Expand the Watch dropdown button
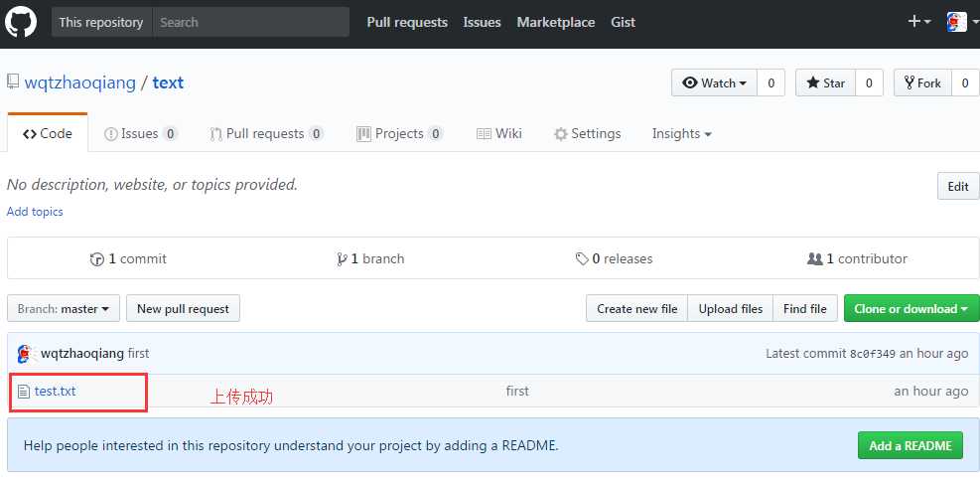Screen dimensions: 980x486 714,82
